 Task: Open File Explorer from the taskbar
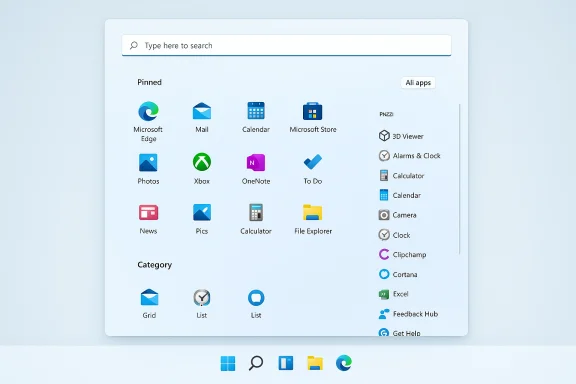click(315, 363)
